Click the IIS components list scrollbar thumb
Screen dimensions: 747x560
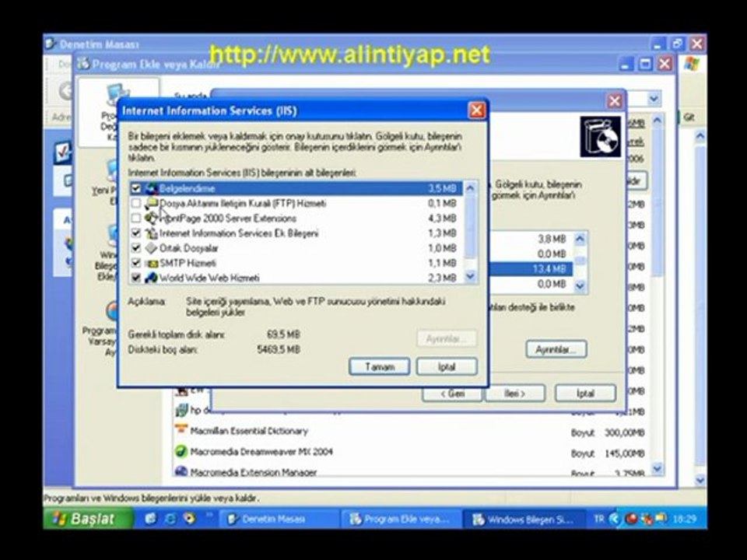pos(470,226)
